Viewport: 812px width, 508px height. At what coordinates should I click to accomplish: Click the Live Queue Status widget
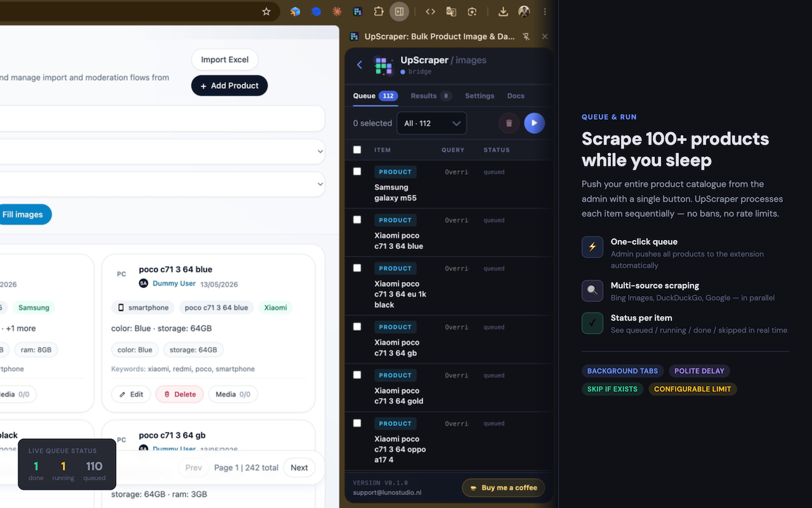point(67,464)
